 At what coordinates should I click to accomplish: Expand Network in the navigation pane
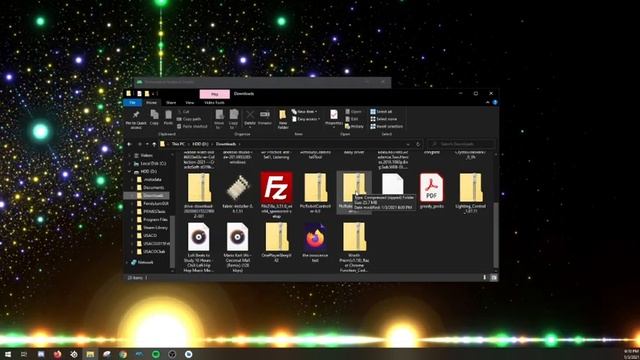(127, 262)
